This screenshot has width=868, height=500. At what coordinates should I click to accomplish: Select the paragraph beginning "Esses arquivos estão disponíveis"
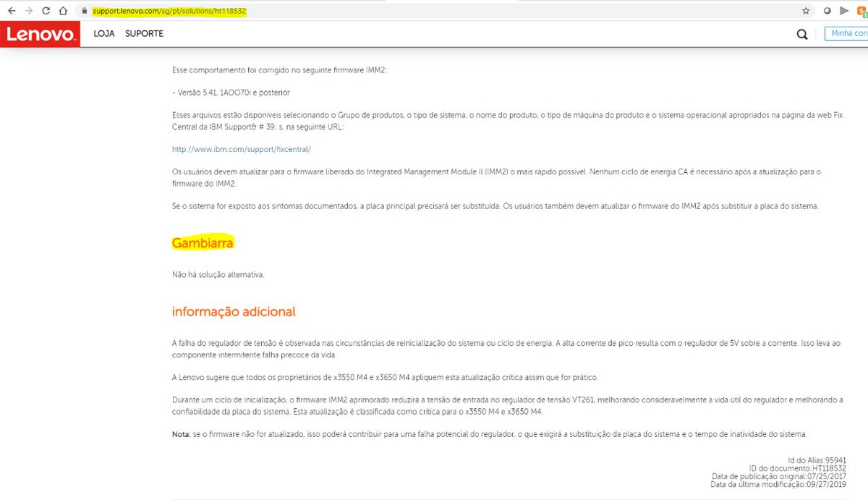pos(507,121)
